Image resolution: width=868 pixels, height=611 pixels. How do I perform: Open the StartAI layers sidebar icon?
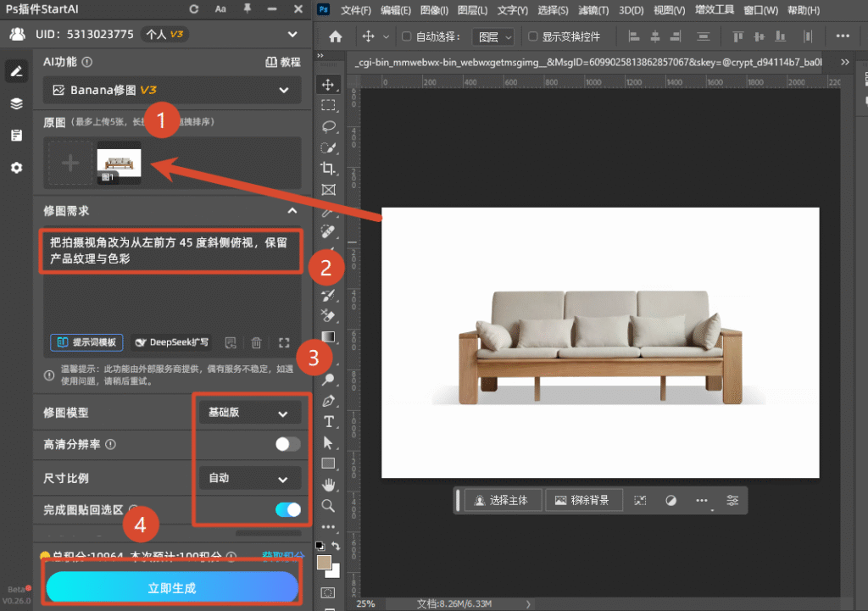point(17,103)
